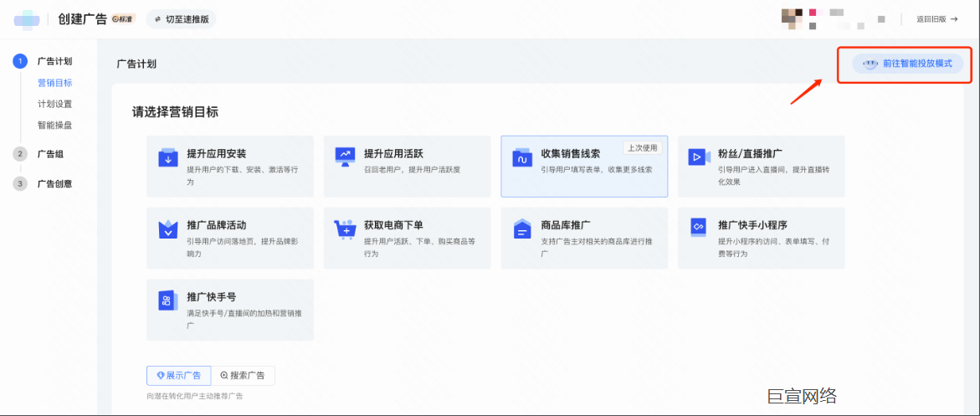Click the 获取电商下单 cart icon
This screenshot has height=416, width=980.
pyautogui.click(x=345, y=229)
